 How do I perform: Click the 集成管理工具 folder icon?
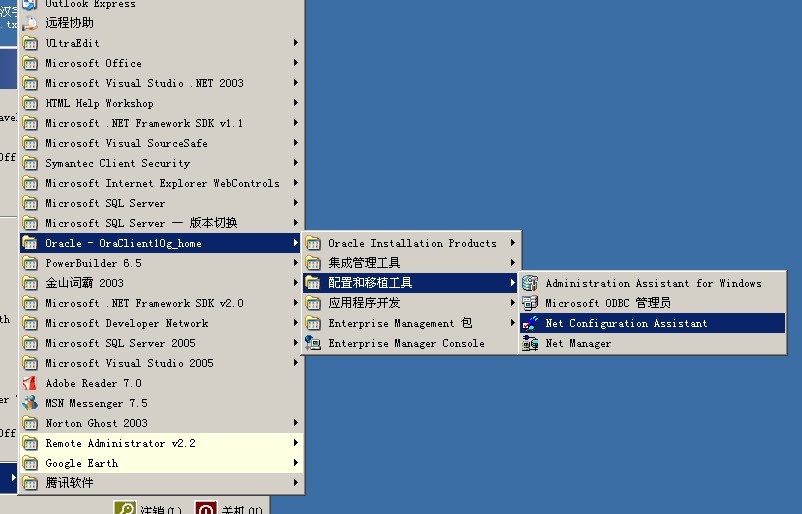(x=313, y=263)
